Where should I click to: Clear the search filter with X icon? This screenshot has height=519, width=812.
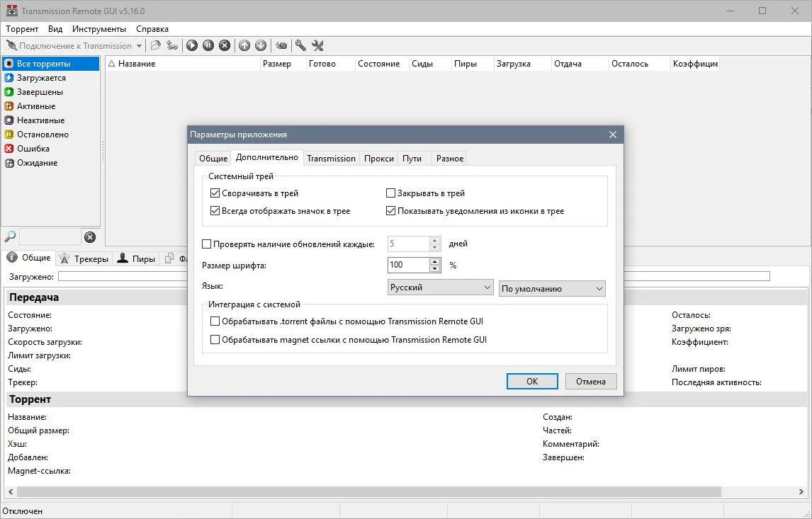tap(90, 237)
